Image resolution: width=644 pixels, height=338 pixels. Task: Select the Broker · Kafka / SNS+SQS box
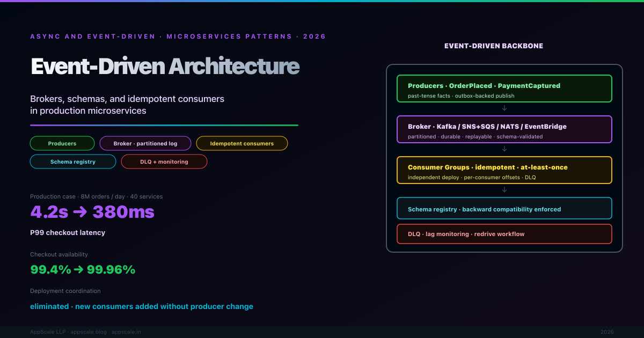point(504,129)
